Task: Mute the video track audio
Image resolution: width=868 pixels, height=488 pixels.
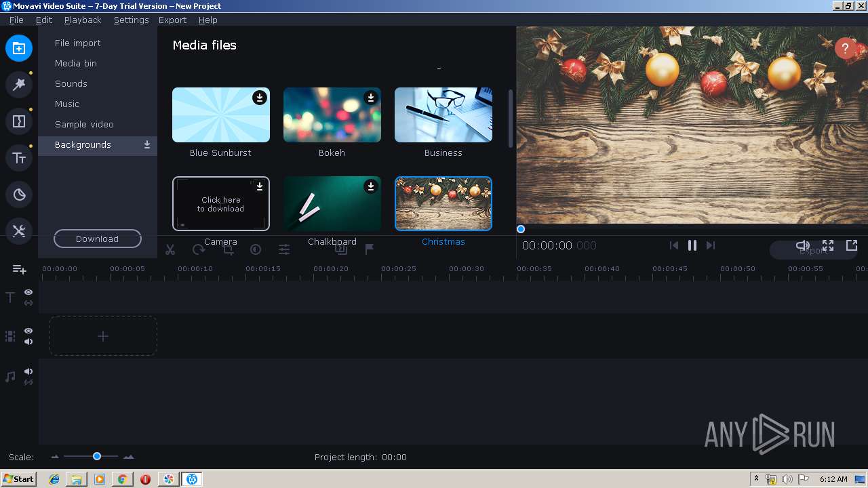Action: pyautogui.click(x=28, y=342)
